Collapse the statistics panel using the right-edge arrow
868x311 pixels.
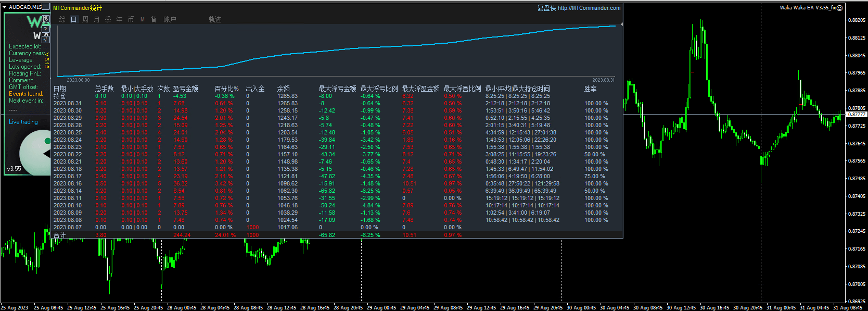click(x=622, y=24)
